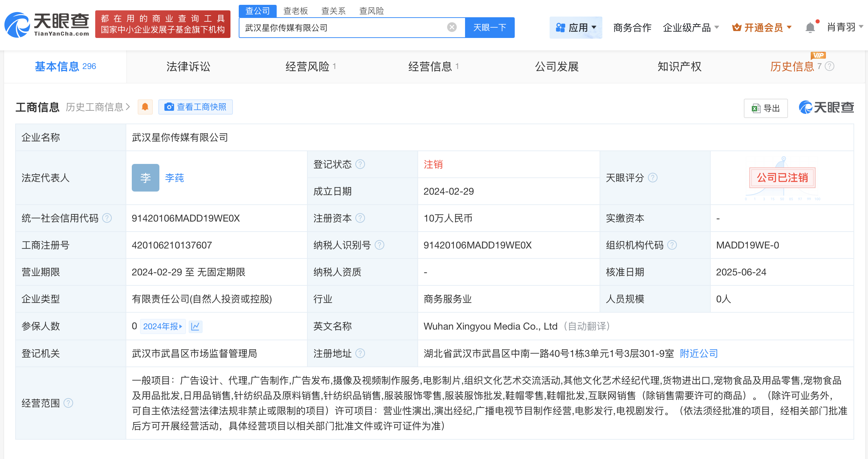
Task: Switch to 经营风险 tab
Action: 311,67
